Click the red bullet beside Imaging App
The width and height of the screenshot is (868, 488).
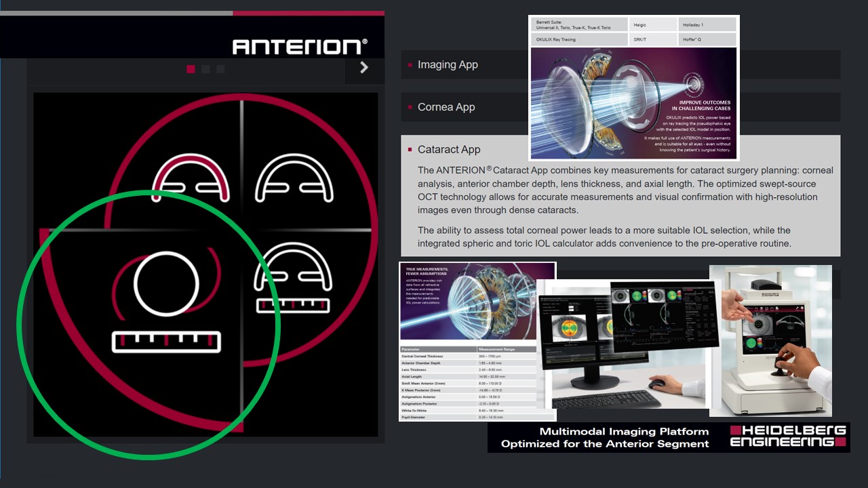[410, 65]
